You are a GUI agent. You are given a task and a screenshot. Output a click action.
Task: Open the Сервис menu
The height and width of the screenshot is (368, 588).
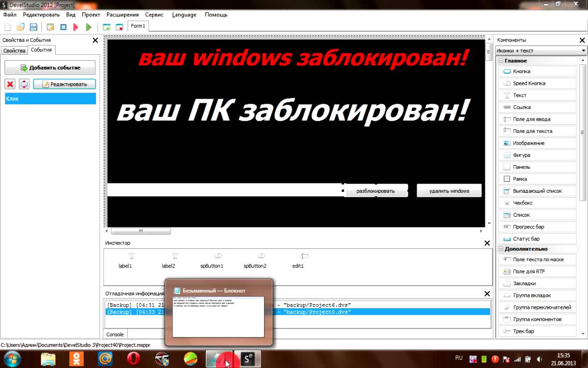pyautogui.click(x=154, y=15)
